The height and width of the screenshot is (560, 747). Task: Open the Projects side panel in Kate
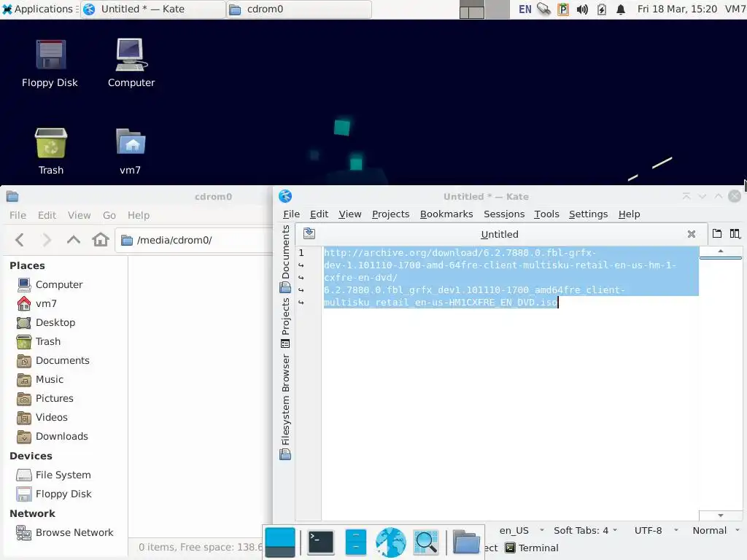coord(285,323)
